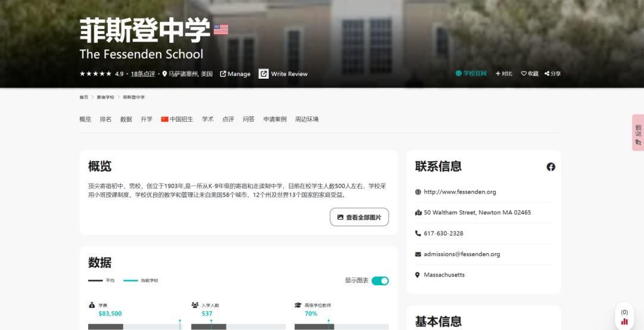Open the 18条点评 reviews link
The width and height of the screenshot is (644, 330).
coord(143,74)
